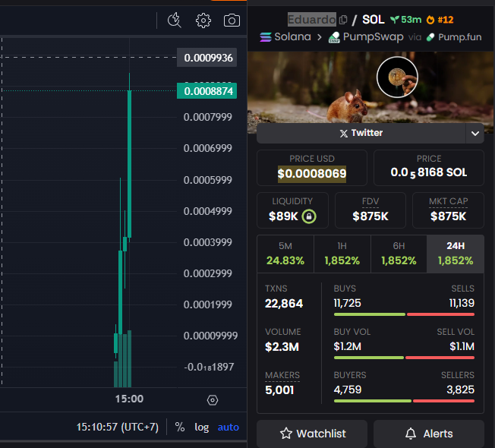Click the 53m pair age sprout badge

(405, 20)
